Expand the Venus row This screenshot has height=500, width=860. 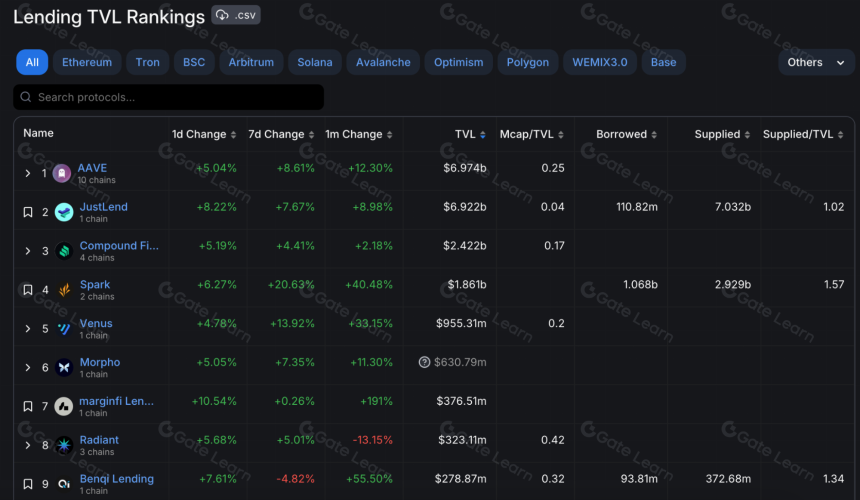[27, 329]
